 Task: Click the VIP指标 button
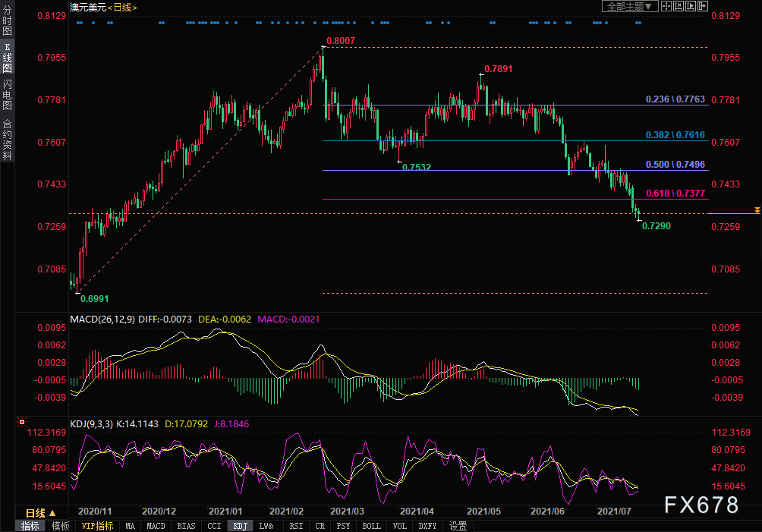coord(97,526)
